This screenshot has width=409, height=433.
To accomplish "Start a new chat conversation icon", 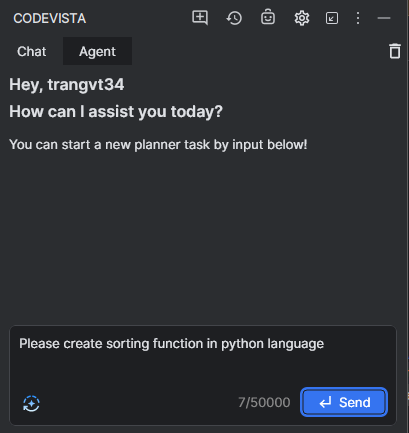I will [x=200, y=18].
